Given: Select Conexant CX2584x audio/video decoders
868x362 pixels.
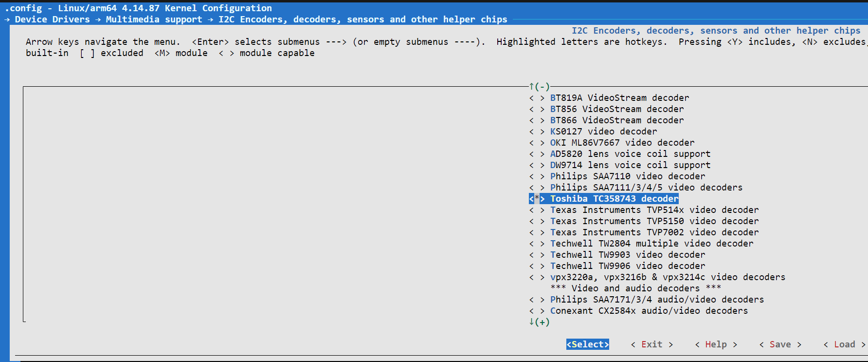Looking at the screenshot, I should [639, 311].
